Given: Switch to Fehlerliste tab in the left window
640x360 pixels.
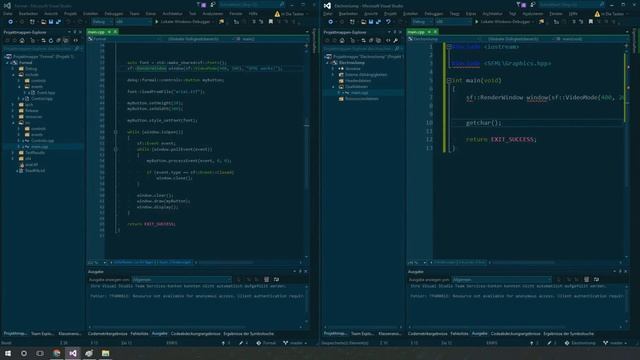Looking at the screenshot, I should click(x=139, y=333).
